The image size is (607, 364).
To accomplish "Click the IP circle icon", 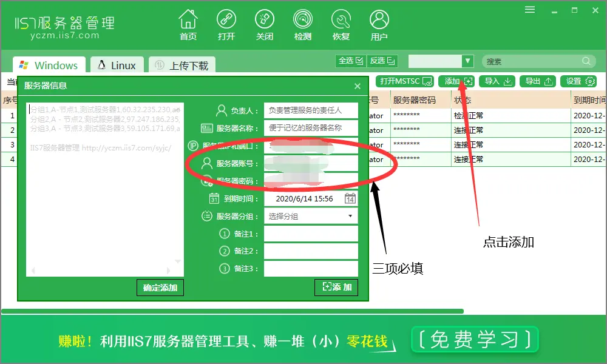I will 193,146.
